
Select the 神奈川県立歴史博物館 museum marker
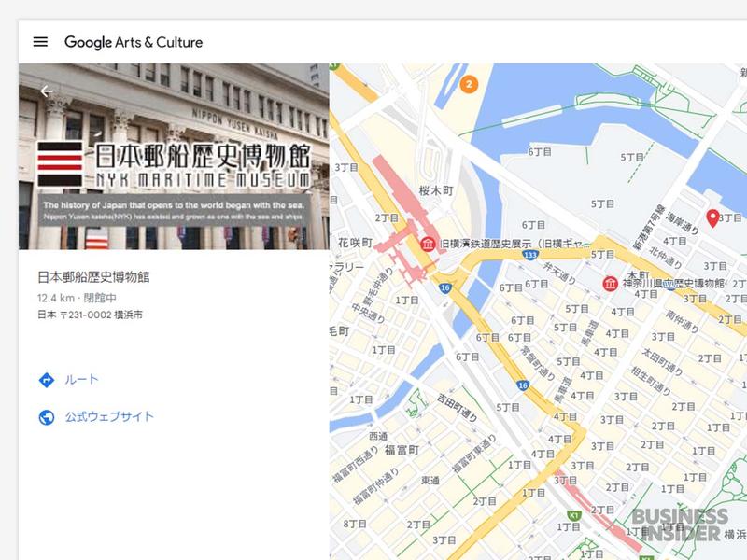coord(611,284)
